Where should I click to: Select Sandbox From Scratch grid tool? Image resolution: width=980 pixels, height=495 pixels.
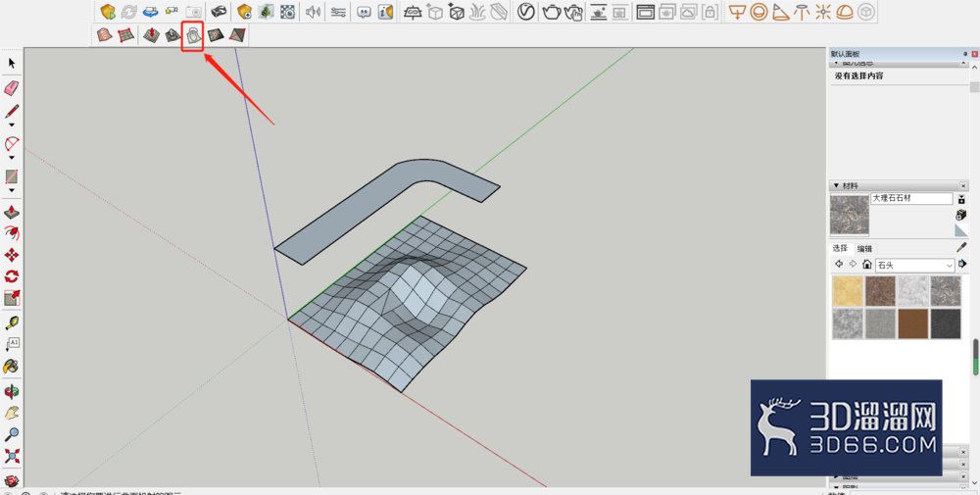(x=126, y=35)
